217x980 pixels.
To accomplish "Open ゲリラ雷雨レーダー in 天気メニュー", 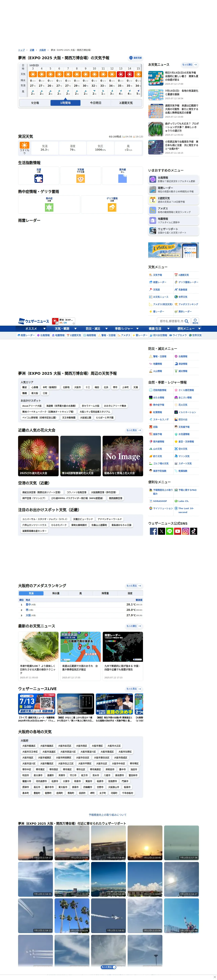I will (x=186, y=282).
